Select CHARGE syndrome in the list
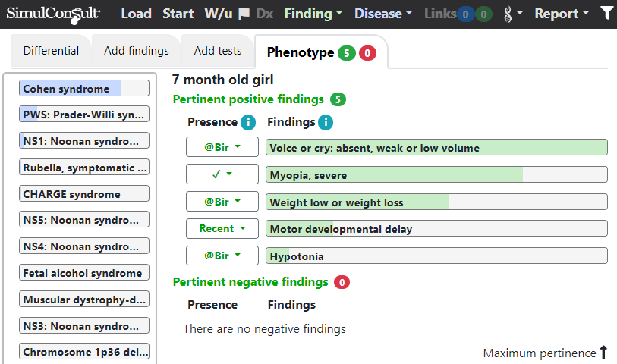617x364 pixels. point(84,194)
